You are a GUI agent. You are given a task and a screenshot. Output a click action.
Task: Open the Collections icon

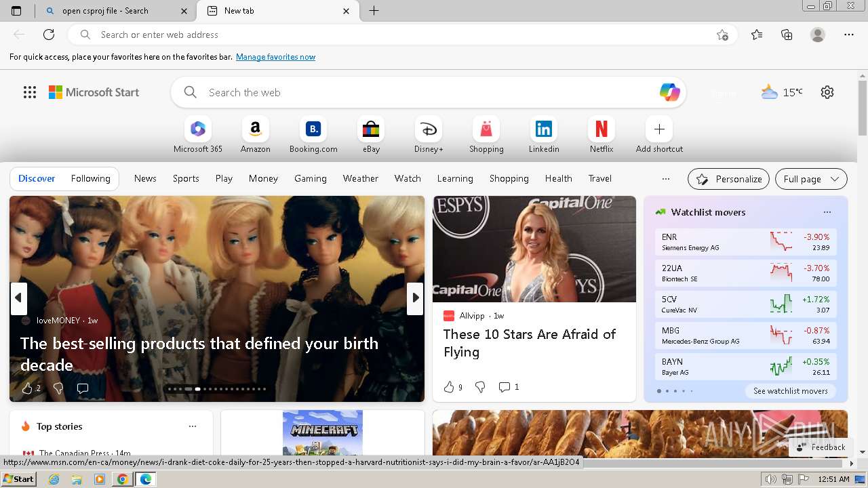(x=787, y=35)
